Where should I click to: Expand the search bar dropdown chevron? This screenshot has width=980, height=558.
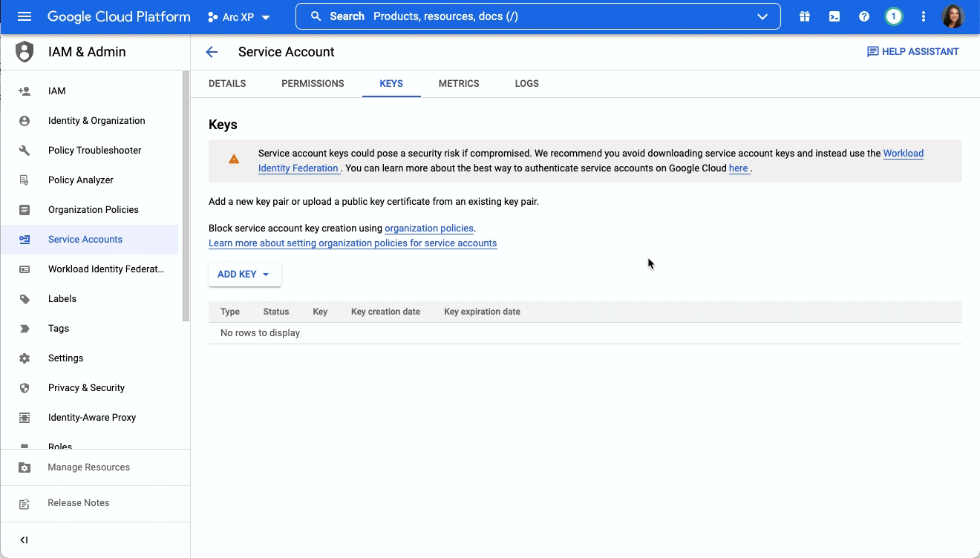[x=762, y=16]
